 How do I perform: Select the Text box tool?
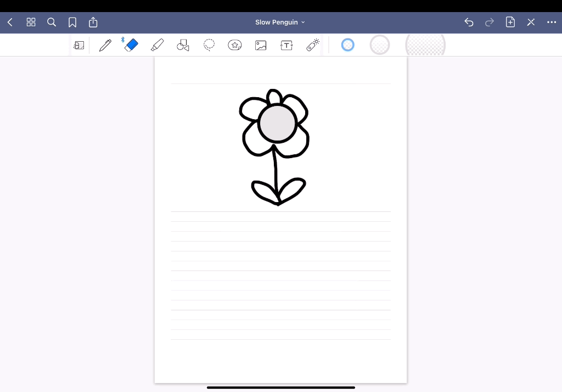286,45
